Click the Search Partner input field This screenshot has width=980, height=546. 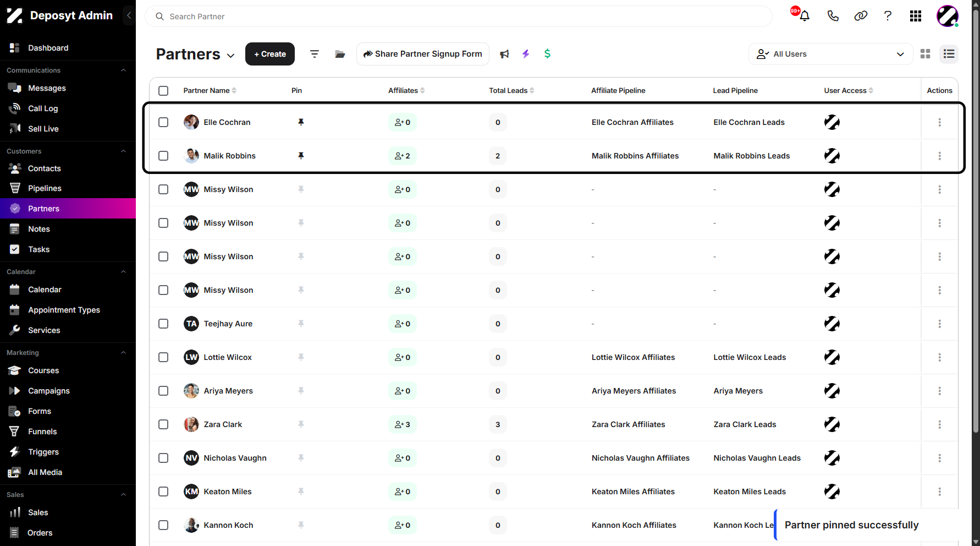tap(459, 17)
